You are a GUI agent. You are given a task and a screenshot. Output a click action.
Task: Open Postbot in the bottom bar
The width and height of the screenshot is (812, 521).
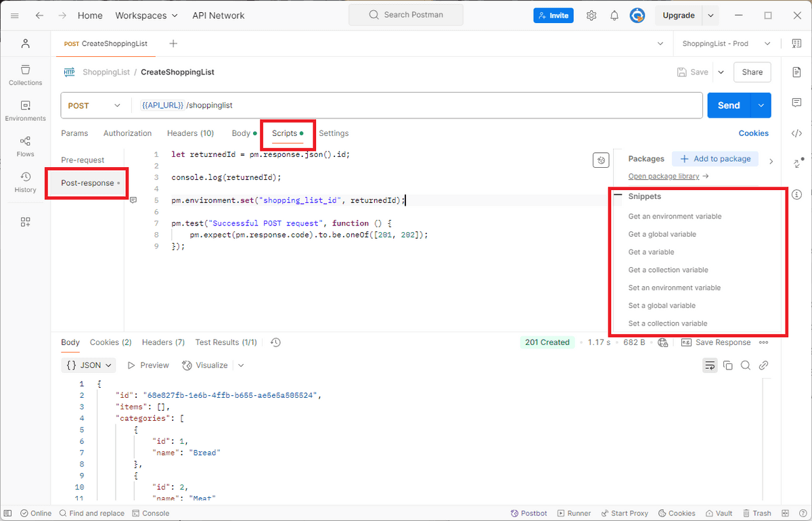click(528, 513)
